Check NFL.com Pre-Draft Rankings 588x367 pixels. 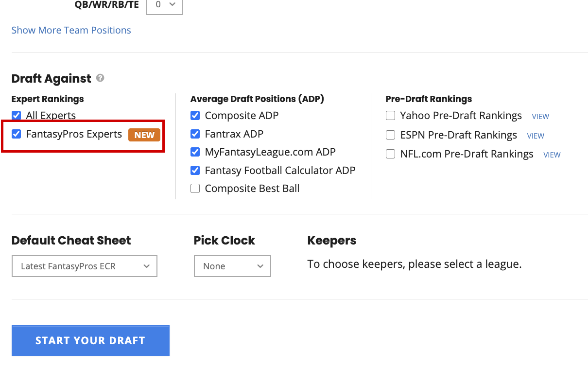click(390, 154)
